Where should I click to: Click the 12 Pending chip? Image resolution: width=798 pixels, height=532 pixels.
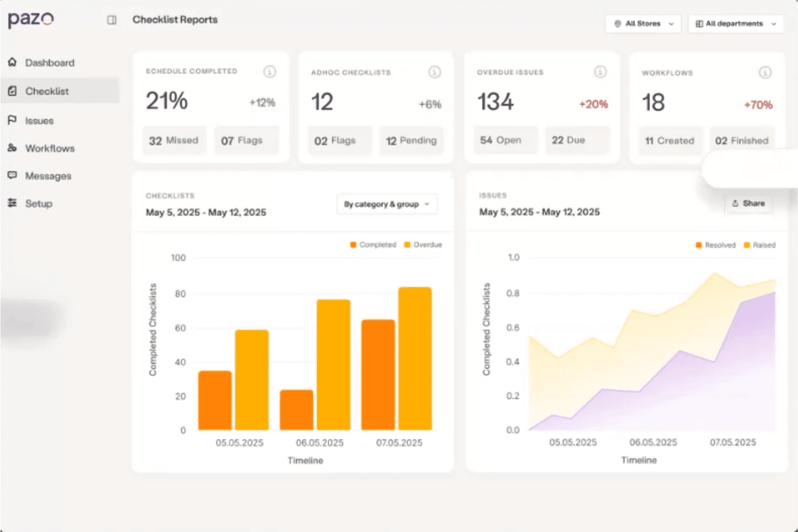pyautogui.click(x=411, y=141)
